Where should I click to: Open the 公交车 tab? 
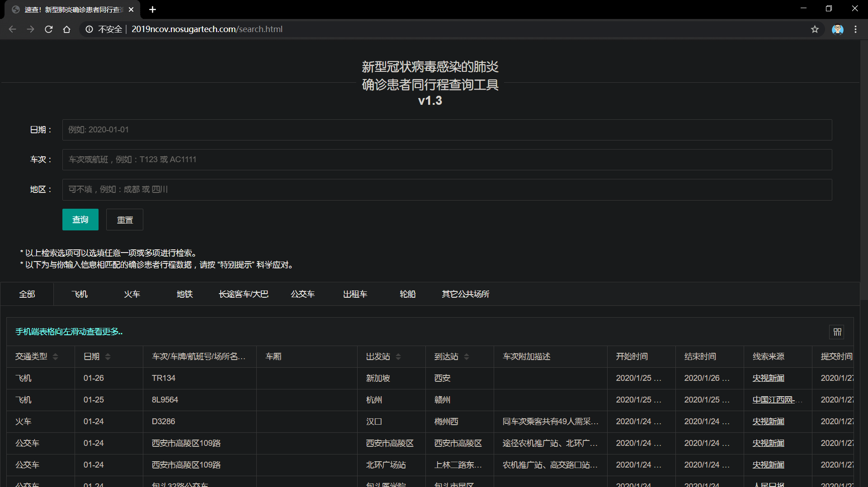(302, 294)
